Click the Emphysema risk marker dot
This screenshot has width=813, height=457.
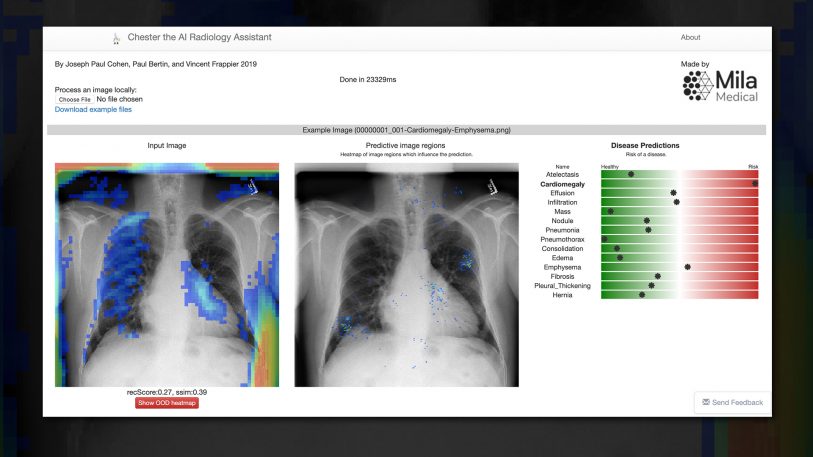point(687,267)
